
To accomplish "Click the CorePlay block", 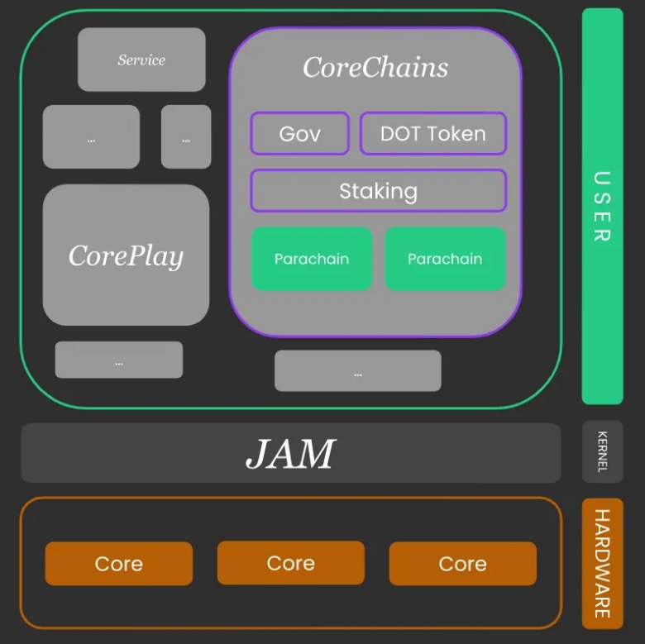I will (126, 255).
